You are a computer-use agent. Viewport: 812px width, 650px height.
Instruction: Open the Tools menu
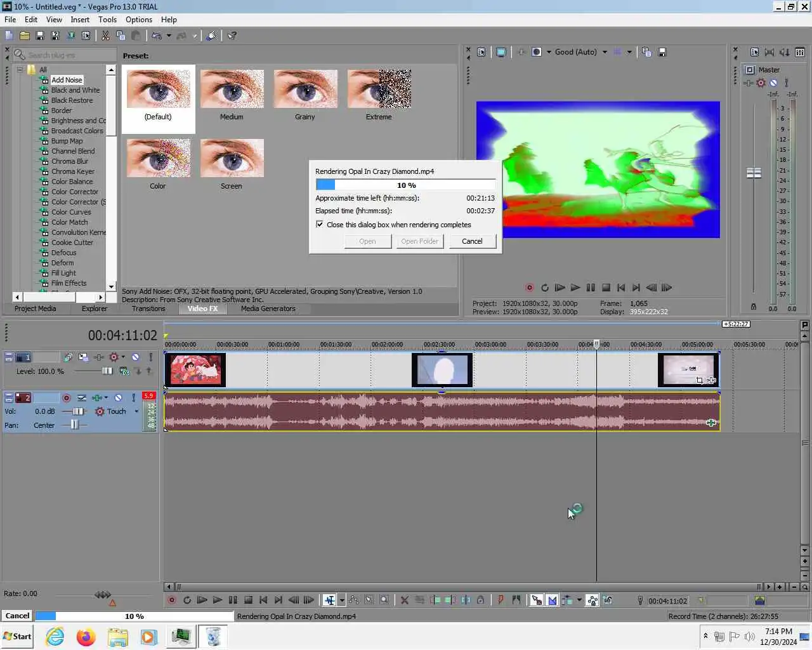107,20
